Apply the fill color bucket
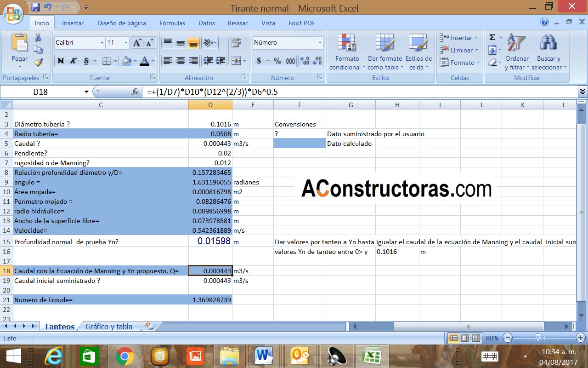Screen dimensions: 588x368 coord(127,61)
